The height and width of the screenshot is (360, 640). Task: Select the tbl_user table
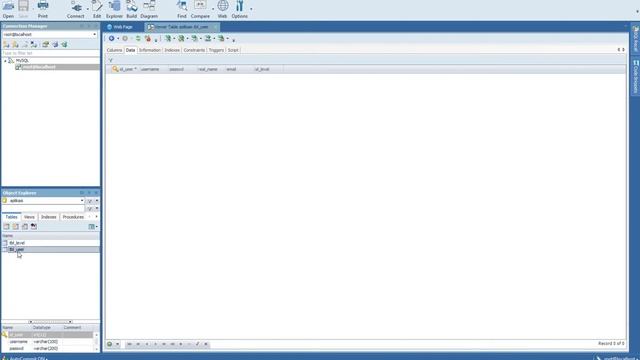(17, 249)
